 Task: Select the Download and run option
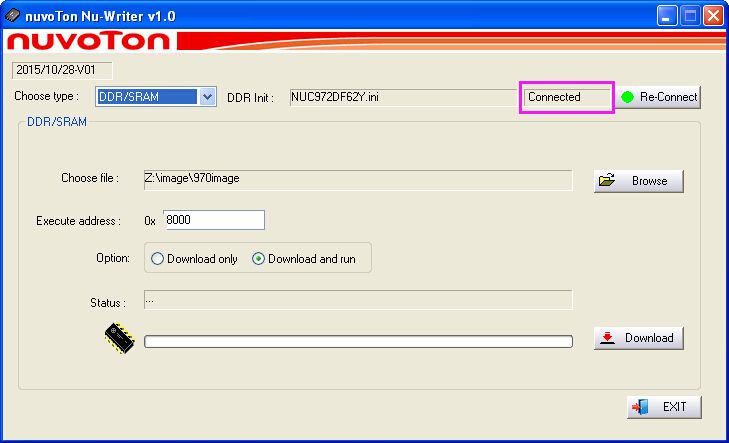point(258,259)
